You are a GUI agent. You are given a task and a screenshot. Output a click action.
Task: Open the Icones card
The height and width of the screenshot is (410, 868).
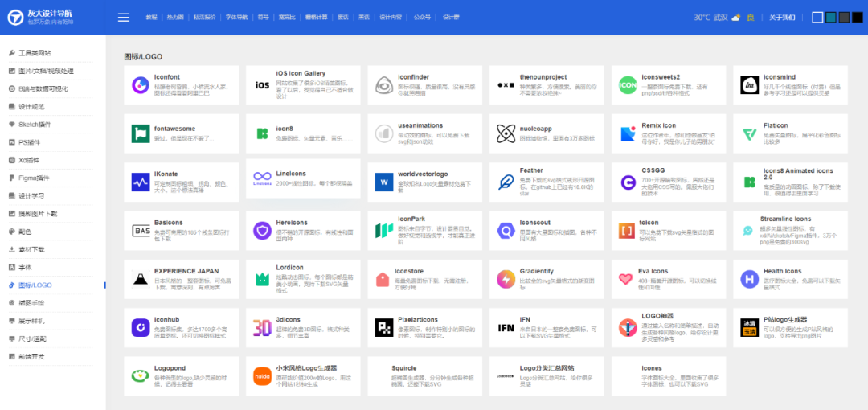coord(669,376)
